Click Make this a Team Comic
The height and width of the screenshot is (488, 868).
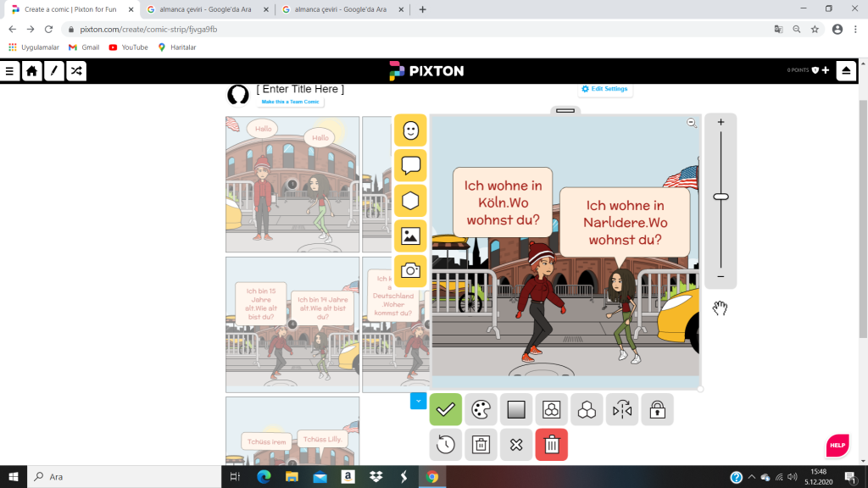(291, 102)
